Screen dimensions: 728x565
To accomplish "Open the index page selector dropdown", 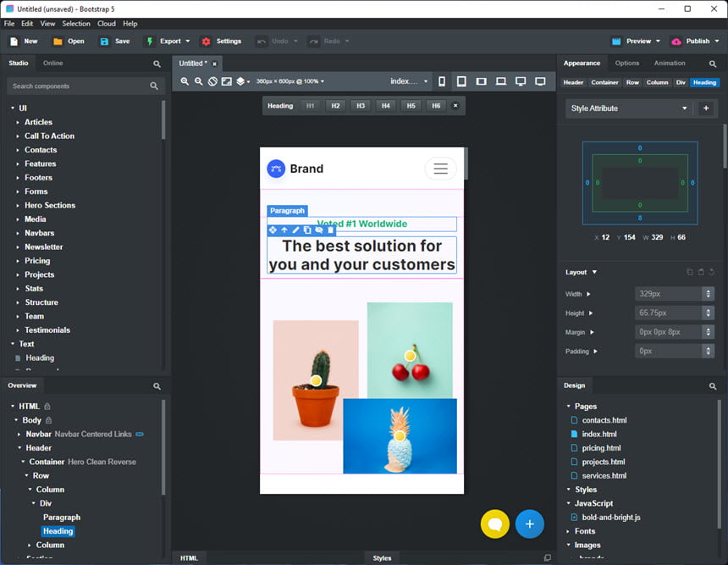I will (x=409, y=81).
